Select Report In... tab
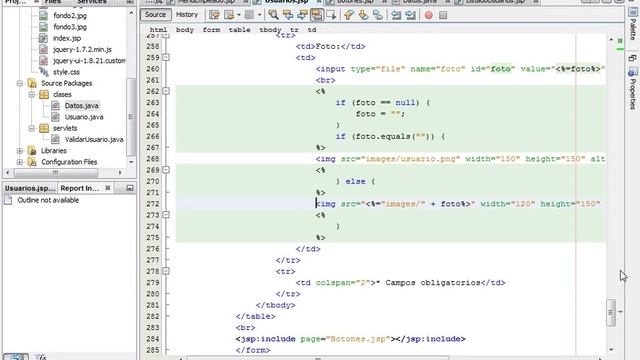The height and width of the screenshot is (360, 640). [80, 188]
